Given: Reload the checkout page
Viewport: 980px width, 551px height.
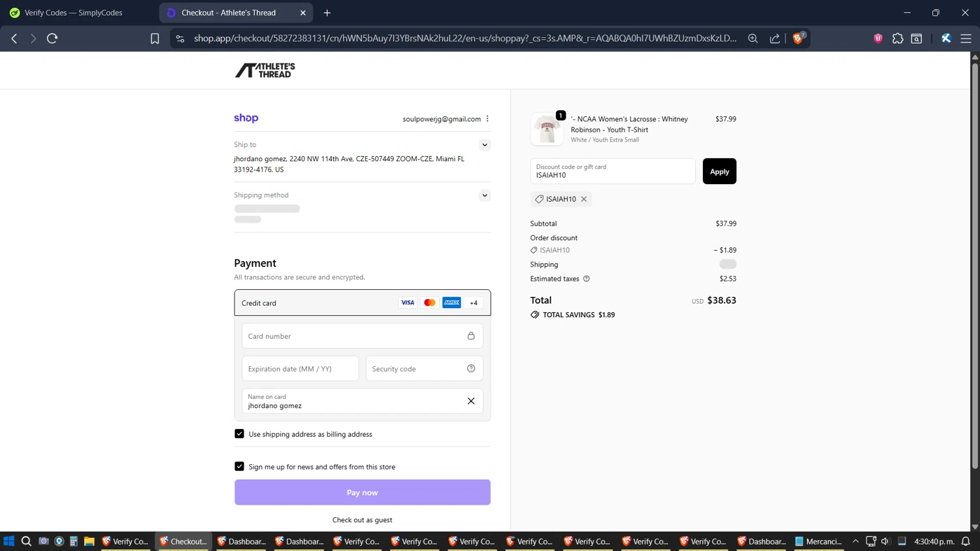Looking at the screenshot, I should pyautogui.click(x=52, y=39).
